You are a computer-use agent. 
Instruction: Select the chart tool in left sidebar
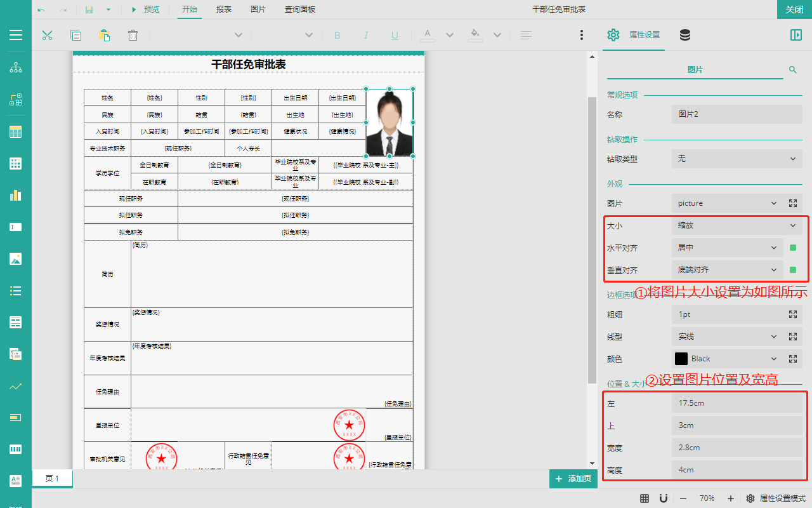tap(16, 196)
